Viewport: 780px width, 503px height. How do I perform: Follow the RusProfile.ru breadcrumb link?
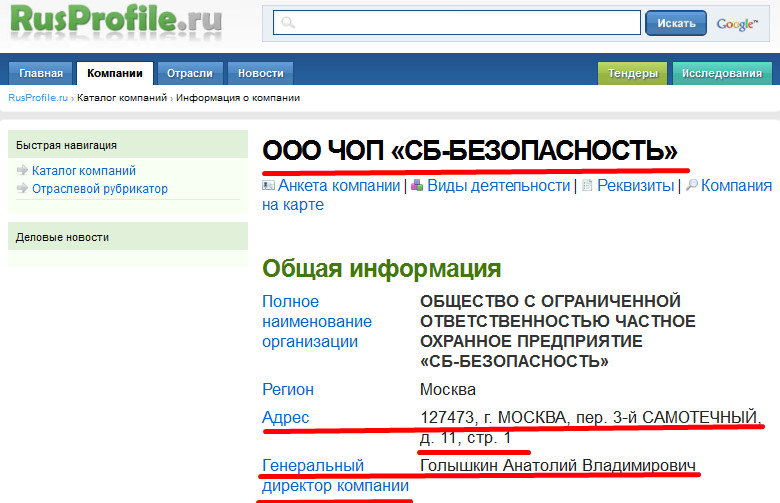click(x=38, y=98)
